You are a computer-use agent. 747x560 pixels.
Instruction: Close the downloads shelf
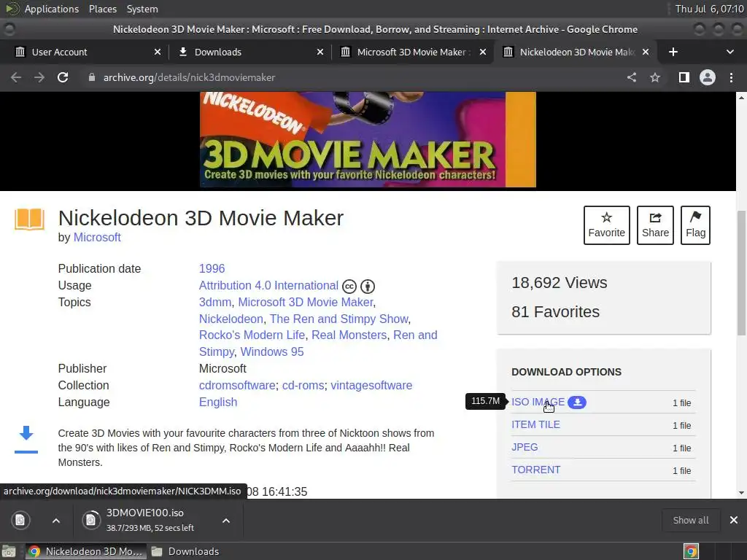[x=734, y=520]
